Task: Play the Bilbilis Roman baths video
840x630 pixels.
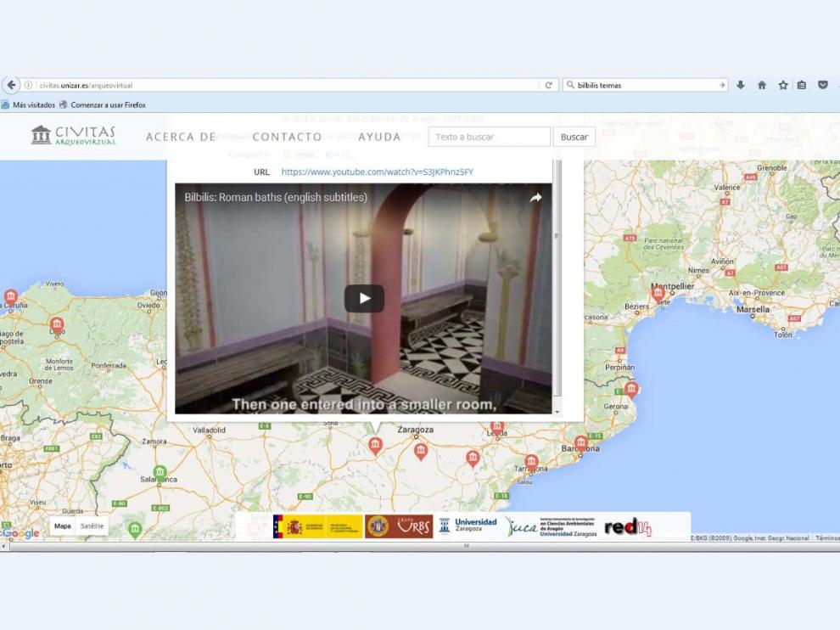Action: tap(364, 298)
